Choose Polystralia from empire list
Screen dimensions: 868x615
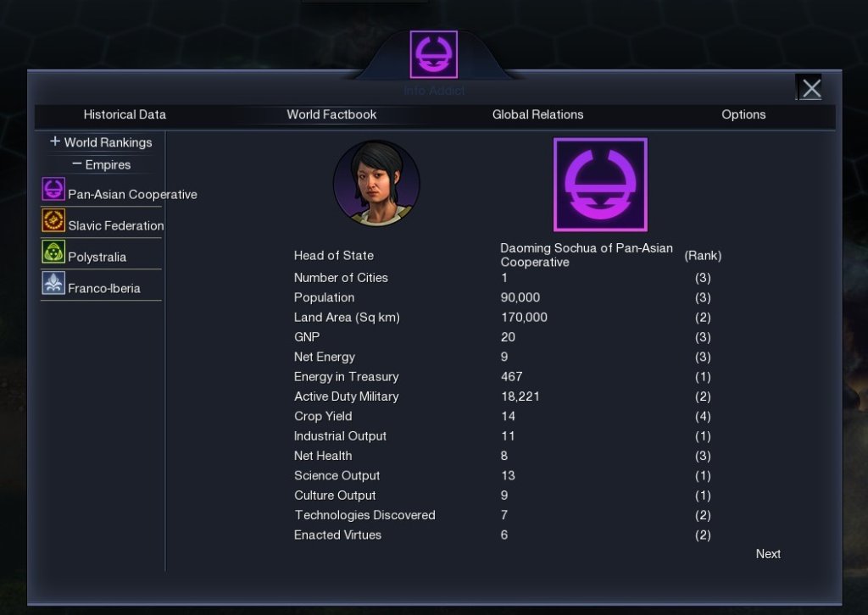click(x=97, y=258)
